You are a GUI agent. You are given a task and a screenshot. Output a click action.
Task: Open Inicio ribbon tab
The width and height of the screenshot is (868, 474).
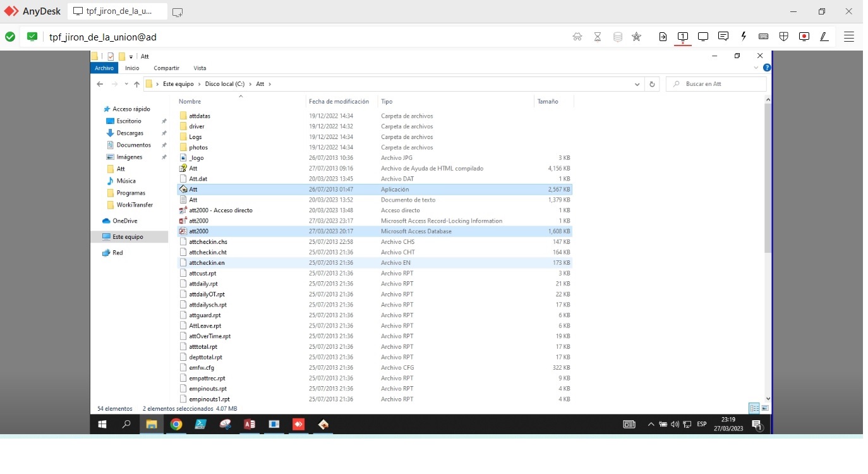point(132,68)
